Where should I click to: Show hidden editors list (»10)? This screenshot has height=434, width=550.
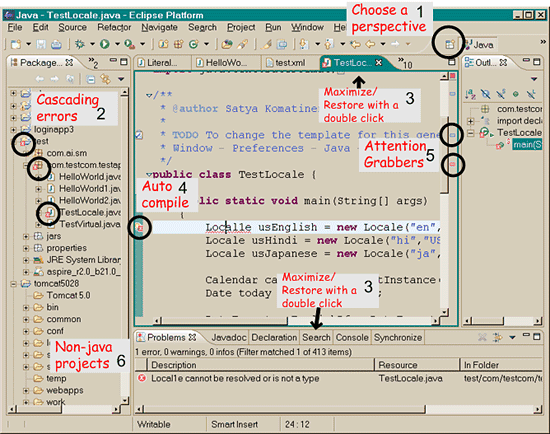pyautogui.click(x=405, y=63)
